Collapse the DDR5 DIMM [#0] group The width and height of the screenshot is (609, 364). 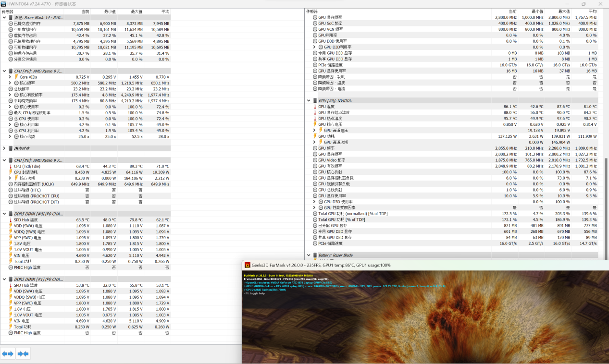4,214
